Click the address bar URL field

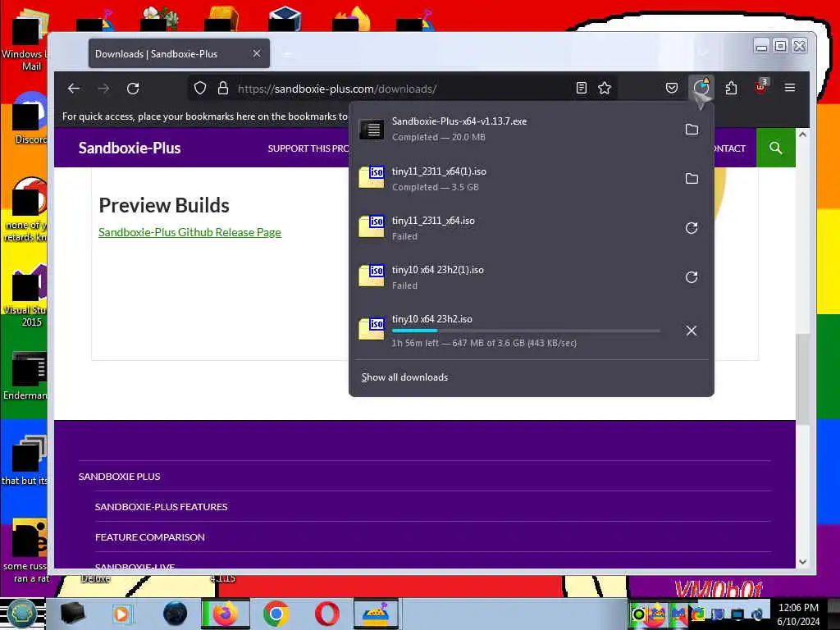[x=403, y=89]
